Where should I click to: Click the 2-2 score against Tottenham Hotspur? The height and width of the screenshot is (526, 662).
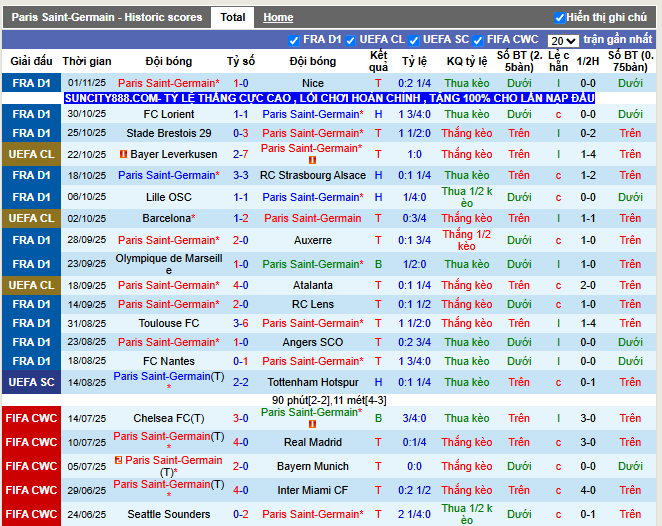click(x=241, y=382)
